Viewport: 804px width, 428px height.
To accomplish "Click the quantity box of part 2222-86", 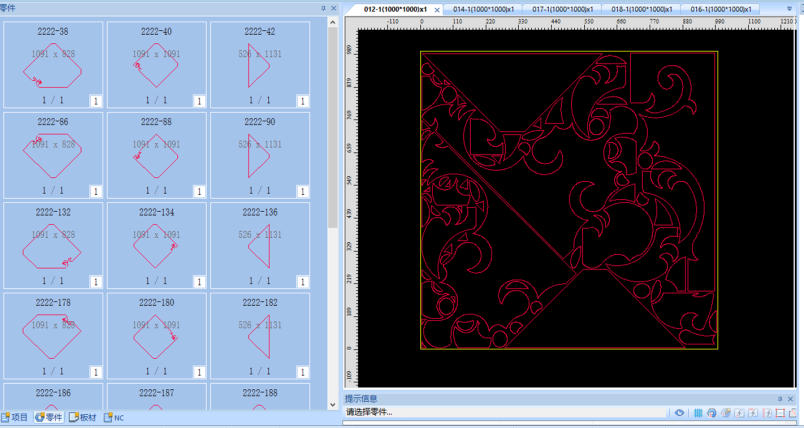I will 96,191.
